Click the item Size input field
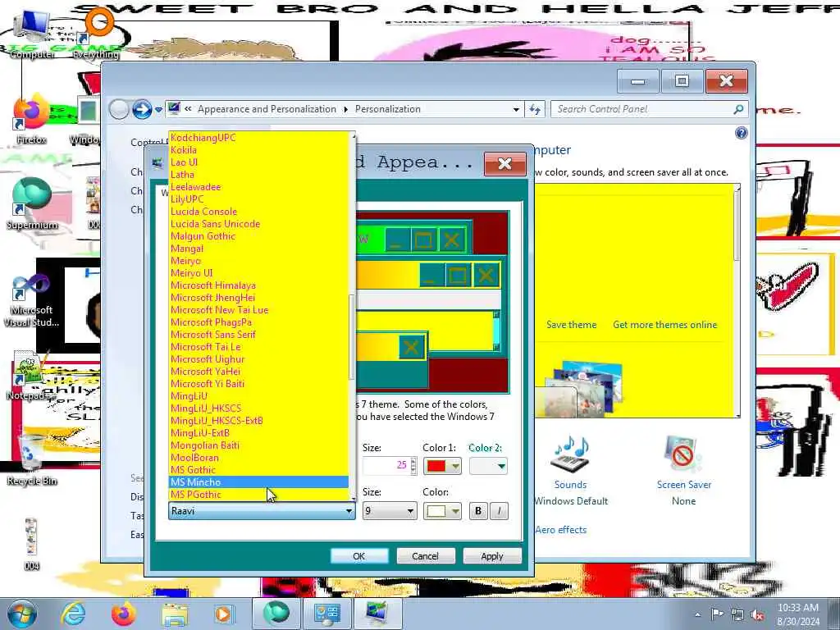Viewport: 840px width, 630px height. tap(386, 466)
